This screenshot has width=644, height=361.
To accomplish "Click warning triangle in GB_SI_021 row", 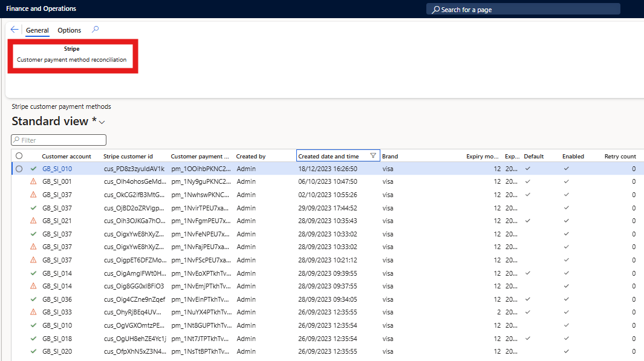I will tap(34, 221).
